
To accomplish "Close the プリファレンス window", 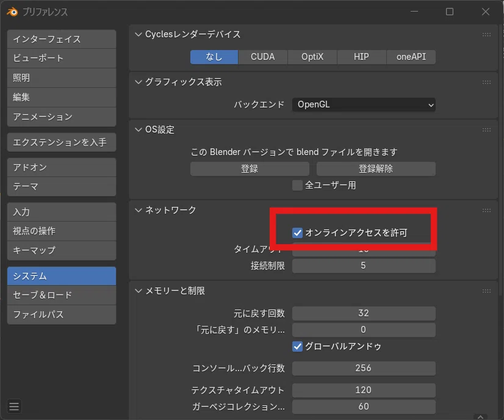I will tap(485, 12).
